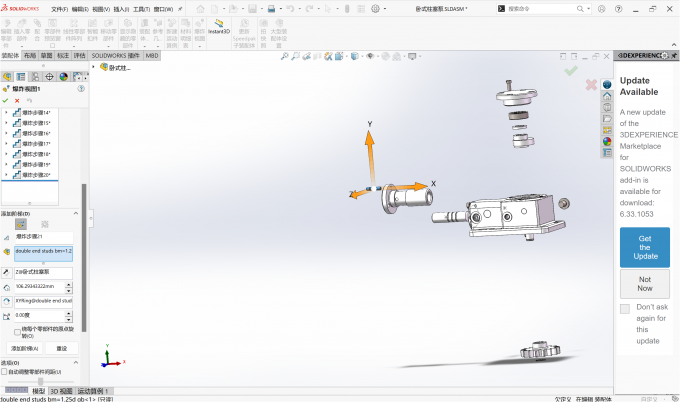Image resolution: width=680 pixels, height=402 pixels.
Task: Confirm with large green checkmark in viewport
Action: [x=571, y=70]
